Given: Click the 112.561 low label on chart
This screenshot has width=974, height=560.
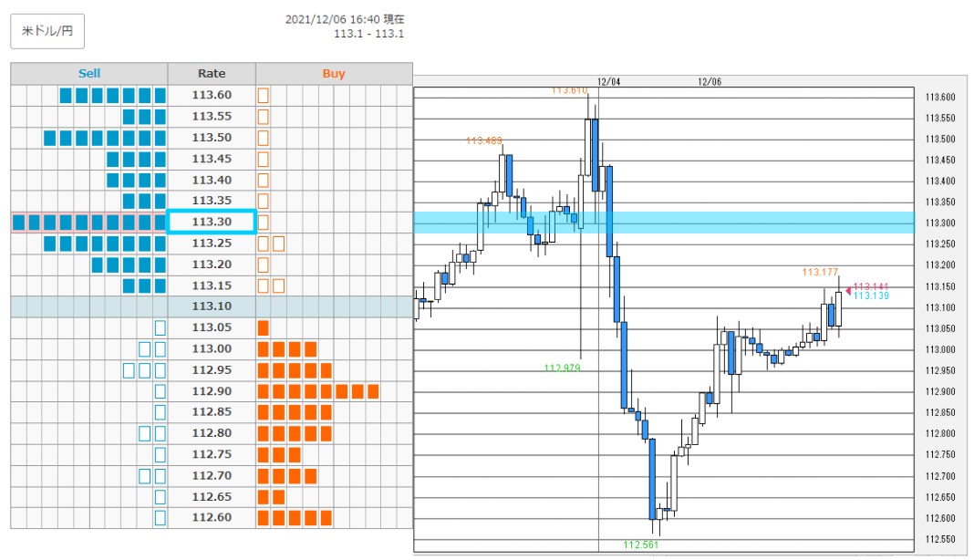Looking at the screenshot, I should coord(640,544).
